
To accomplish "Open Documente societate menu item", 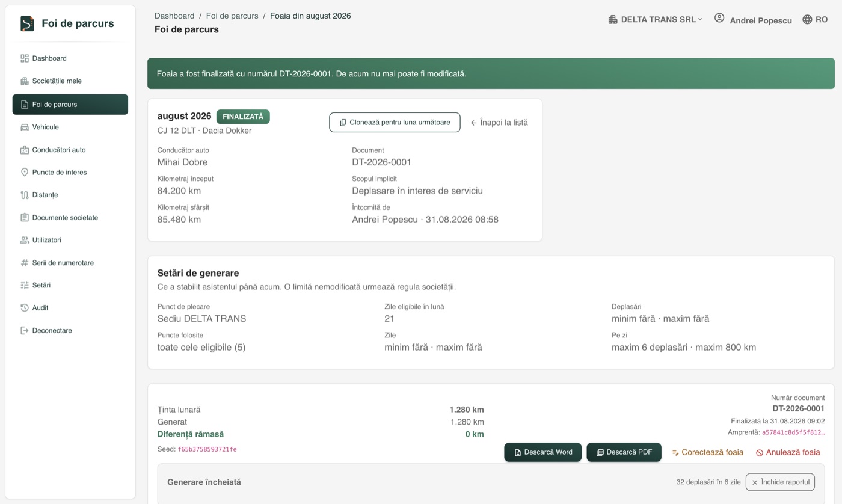I will click(70, 218).
